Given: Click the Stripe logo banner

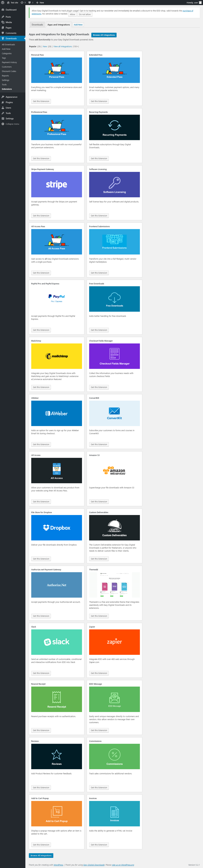Looking at the screenshot, I should pyautogui.click(x=57, y=185).
